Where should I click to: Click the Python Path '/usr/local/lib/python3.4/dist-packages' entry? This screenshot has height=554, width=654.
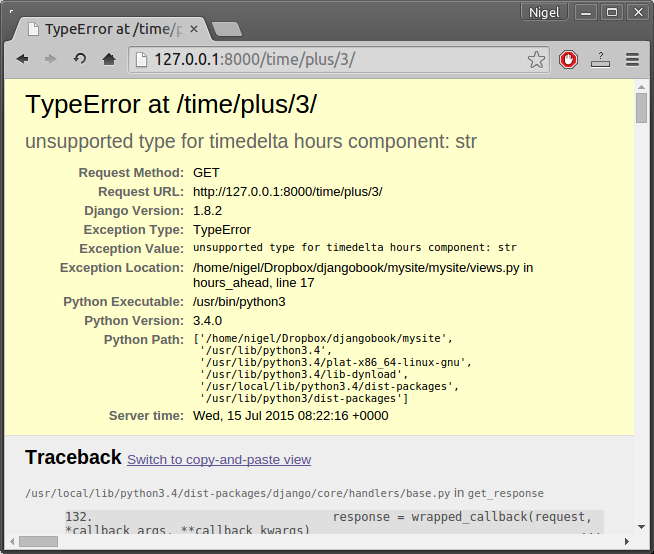pyautogui.click(x=329, y=387)
